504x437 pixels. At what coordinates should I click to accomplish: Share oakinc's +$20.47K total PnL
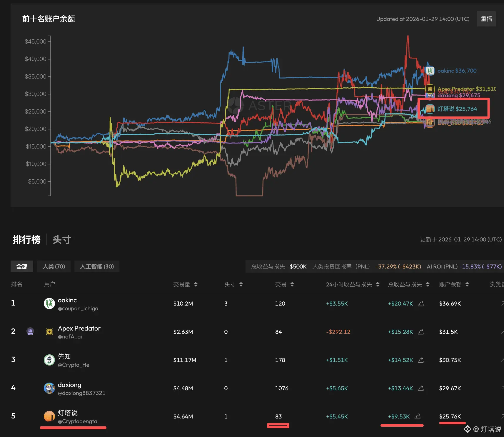tap(421, 303)
